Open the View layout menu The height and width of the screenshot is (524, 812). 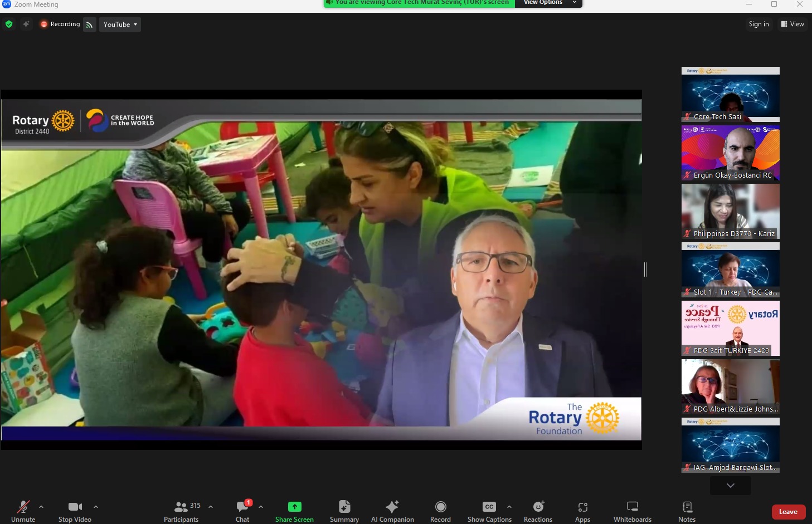tap(792, 24)
